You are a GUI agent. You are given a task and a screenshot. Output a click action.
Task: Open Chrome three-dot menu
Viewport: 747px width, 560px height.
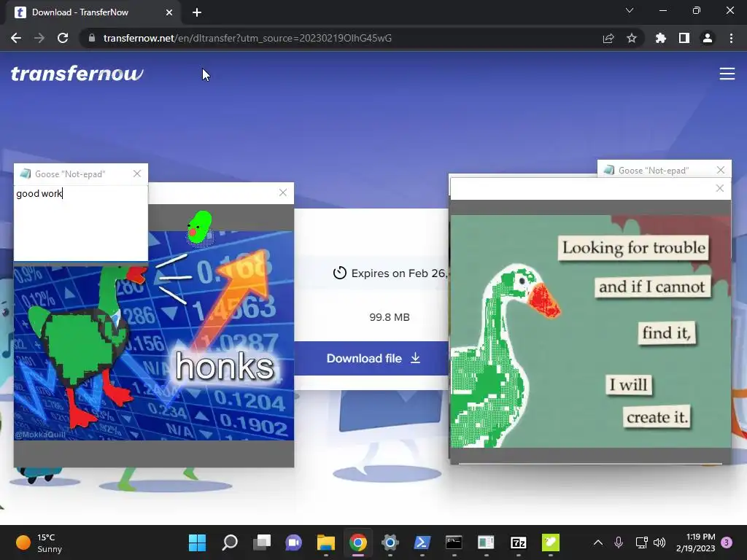pyautogui.click(x=731, y=38)
